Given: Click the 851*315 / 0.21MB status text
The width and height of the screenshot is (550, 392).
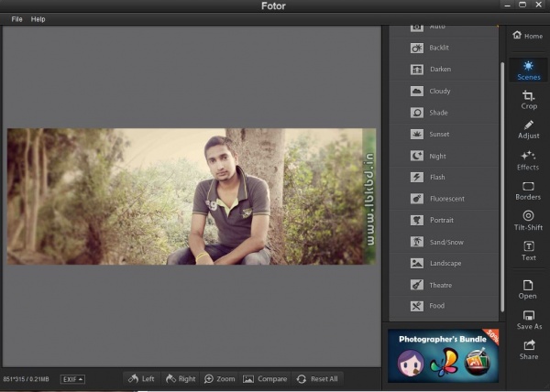Looking at the screenshot, I should tap(27, 379).
